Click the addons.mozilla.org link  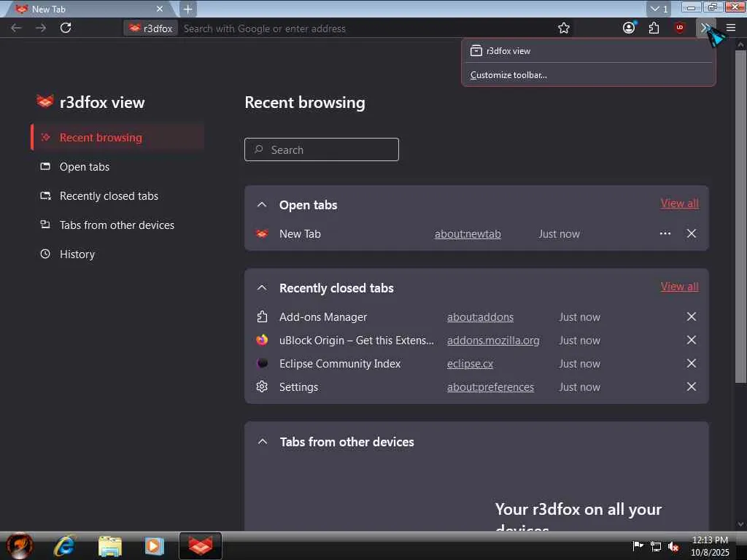(493, 341)
